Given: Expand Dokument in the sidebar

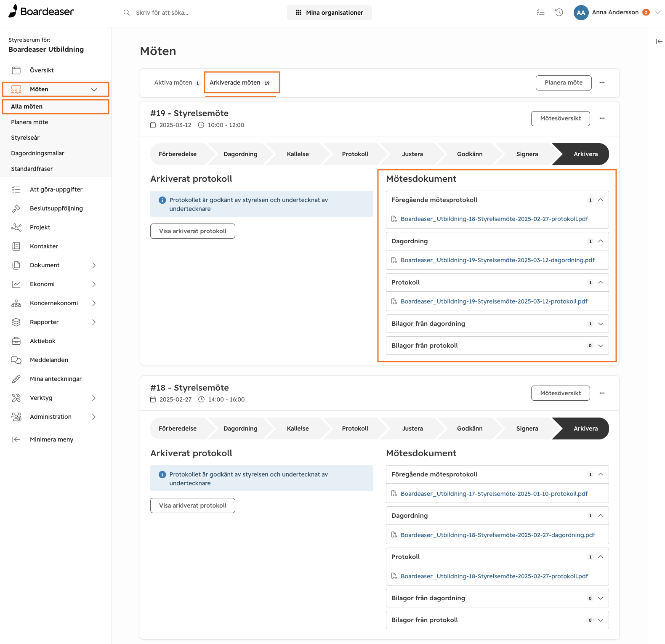Looking at the screenshot, I should pyautogui.click(x=94, y=265).
